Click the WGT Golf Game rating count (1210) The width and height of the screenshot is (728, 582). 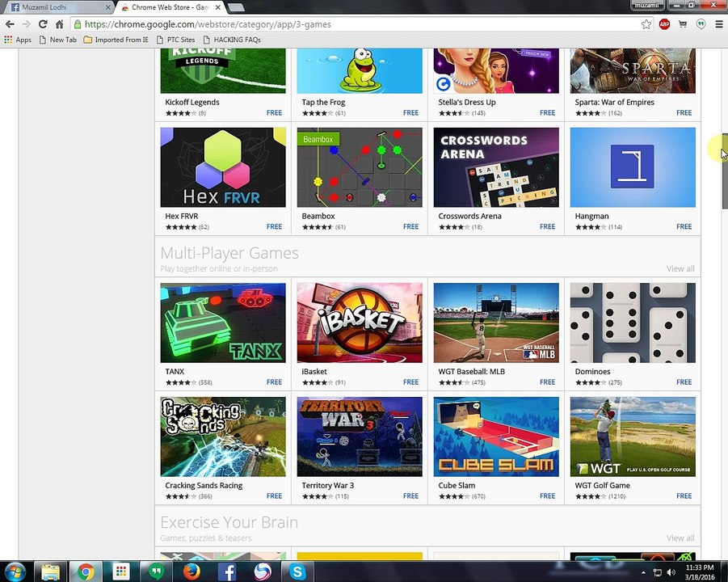616,496
